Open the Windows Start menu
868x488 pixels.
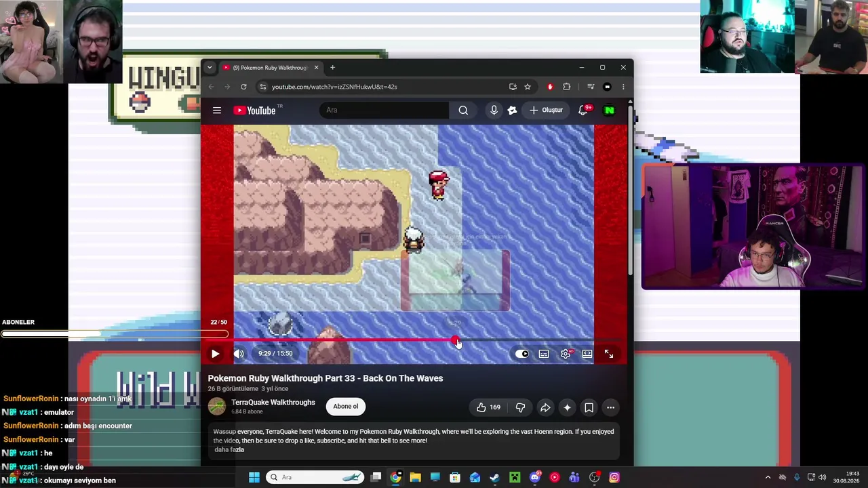(254, 477)
